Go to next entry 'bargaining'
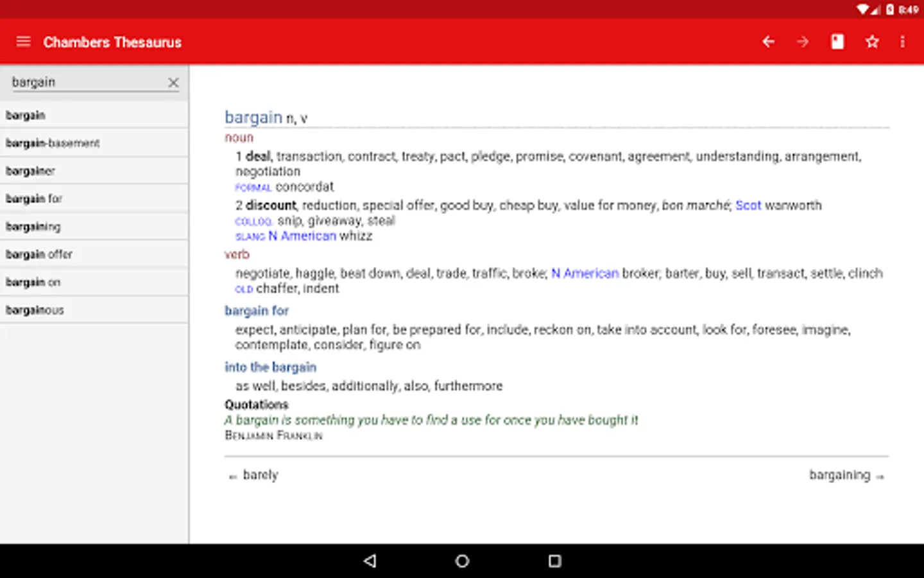 tap(846, 475)
